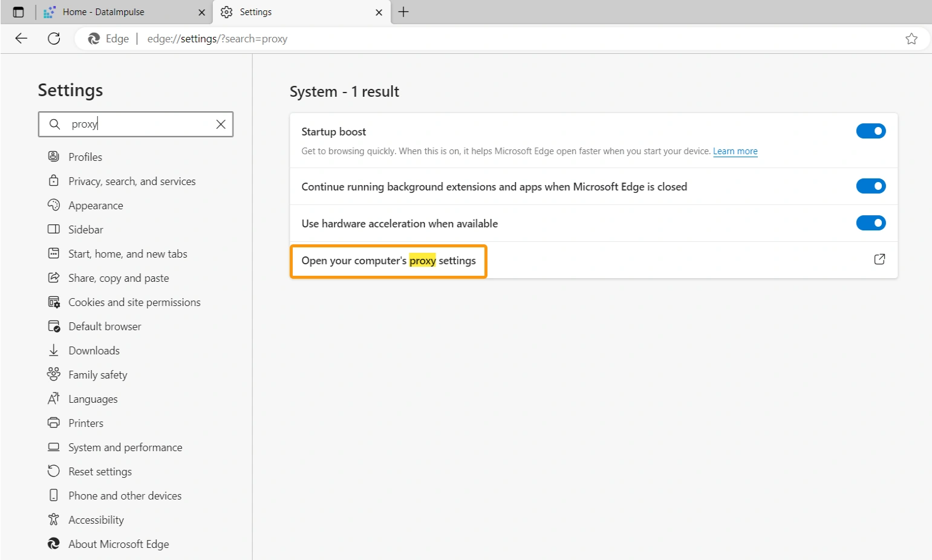Click the Phone and other devices icon
932x560 pixels.
pyautogui.click(x=54, y=495)
